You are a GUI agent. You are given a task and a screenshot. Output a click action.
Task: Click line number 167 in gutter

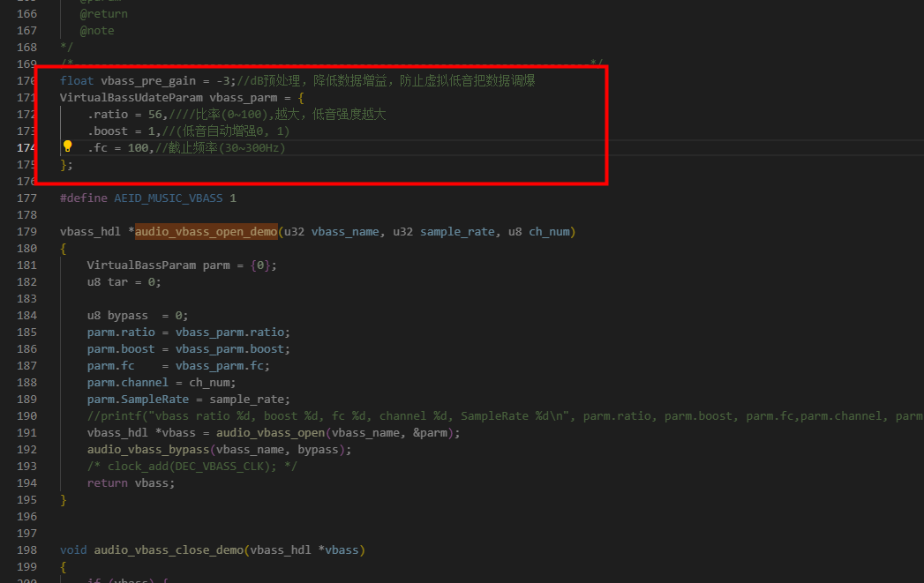[26, 31]
